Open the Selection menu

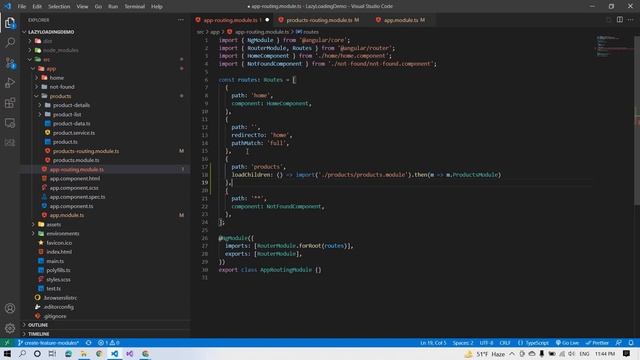(59, 7)
